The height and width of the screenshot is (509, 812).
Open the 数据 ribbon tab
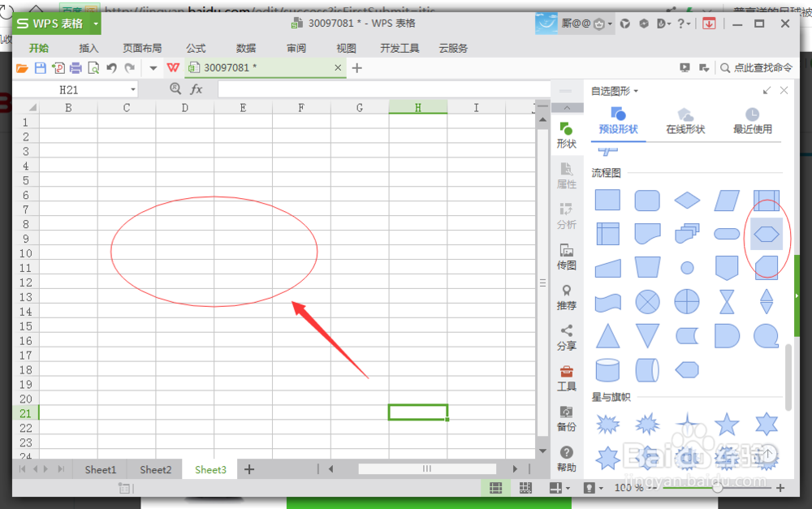pyautogui.click(x=246, y=48)
